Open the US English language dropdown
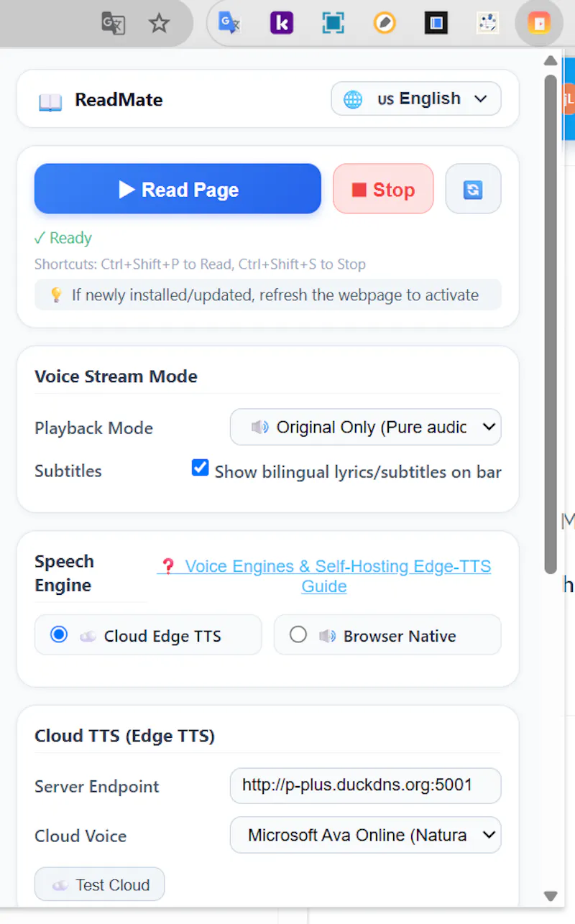This screenshot has width=575, height=924. [x=416, y=99]
